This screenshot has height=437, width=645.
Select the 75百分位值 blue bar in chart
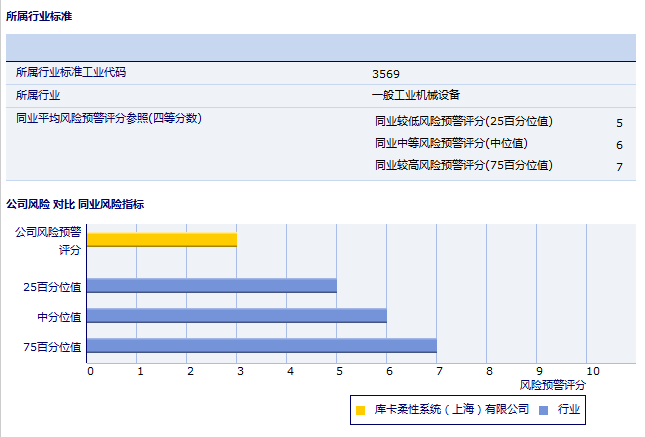tap(262, 346)
